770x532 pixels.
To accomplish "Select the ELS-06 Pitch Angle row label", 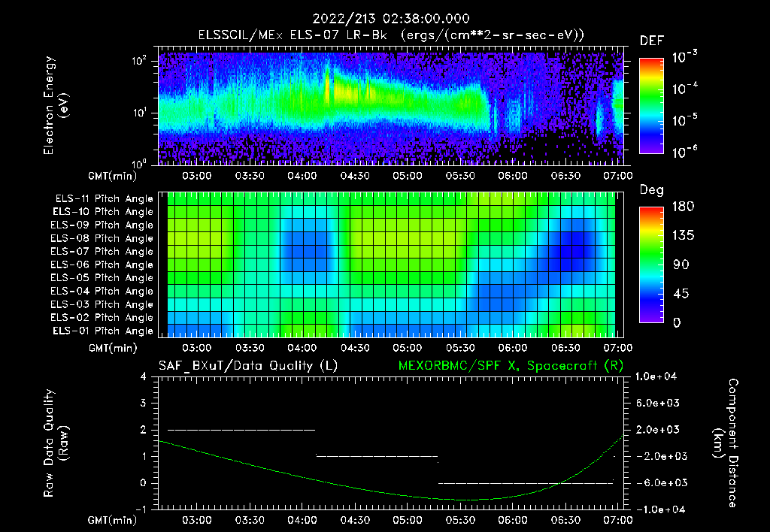I will (x=102, y=264).
